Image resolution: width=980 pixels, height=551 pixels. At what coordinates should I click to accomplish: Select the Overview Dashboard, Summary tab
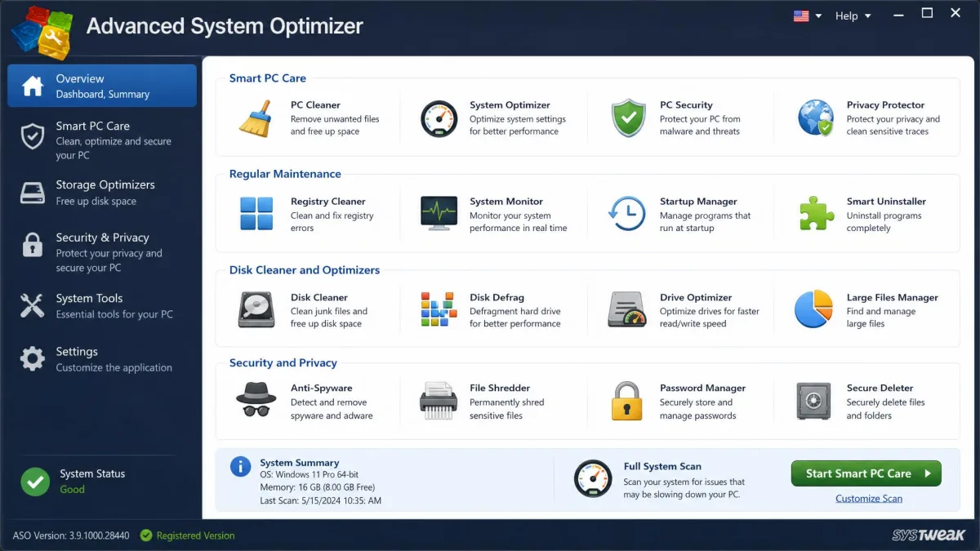click(x=102, y=86)
